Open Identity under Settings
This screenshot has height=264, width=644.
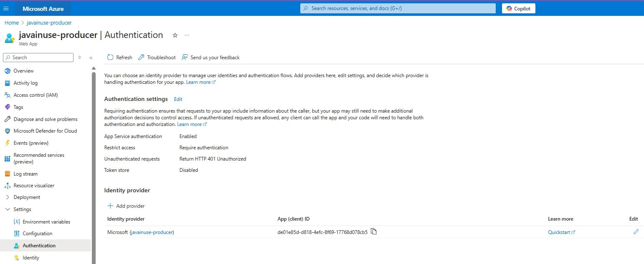[x=31, y=258]
